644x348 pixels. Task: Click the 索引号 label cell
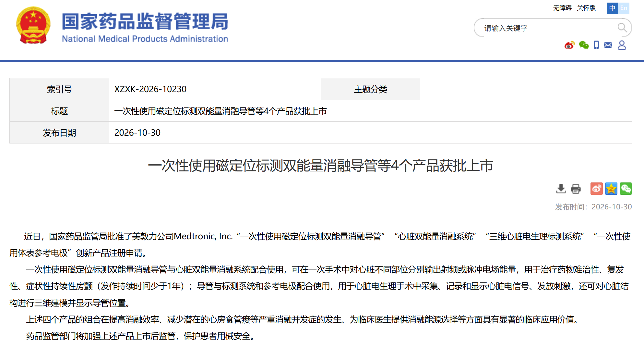point(59,89)
